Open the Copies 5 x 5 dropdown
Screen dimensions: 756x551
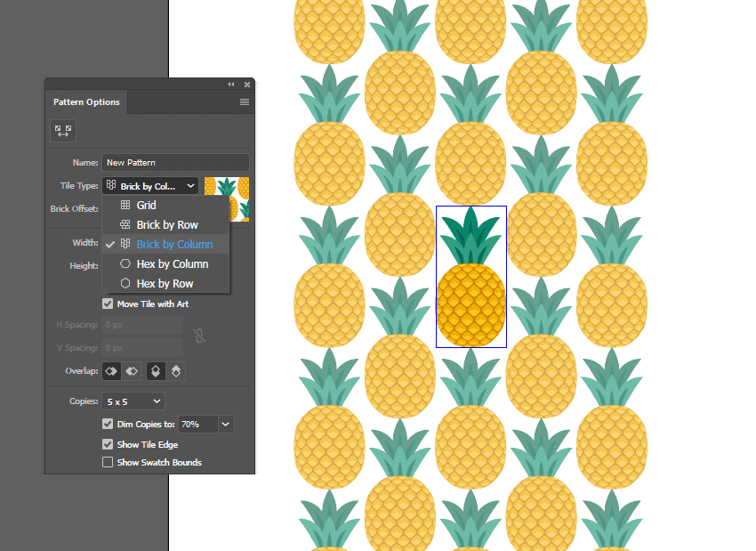click(133, 401)
